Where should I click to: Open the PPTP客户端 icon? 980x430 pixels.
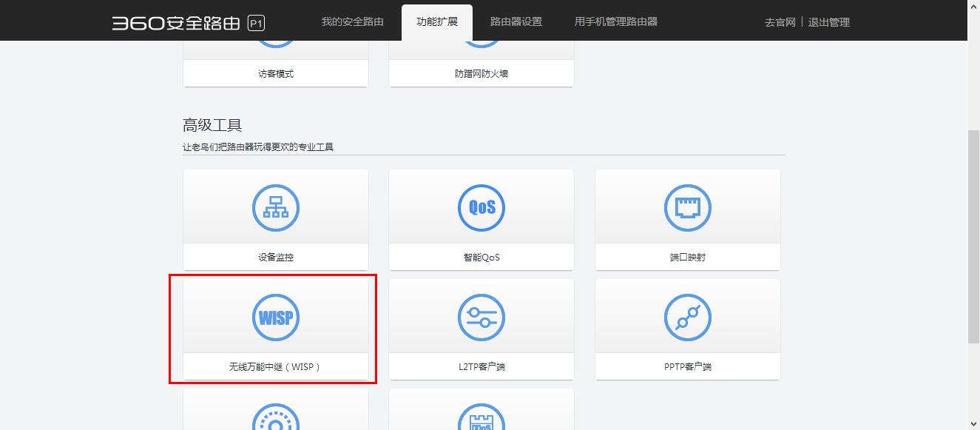point(687,318)
